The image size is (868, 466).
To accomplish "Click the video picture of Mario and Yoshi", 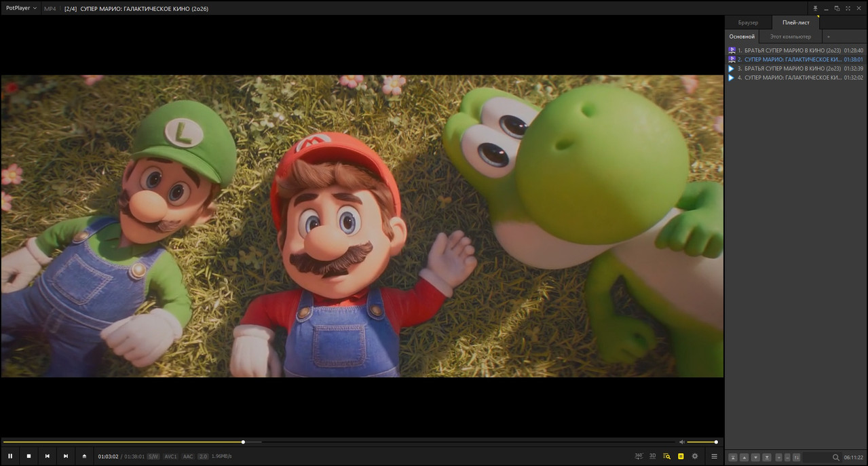I will 362,226.
